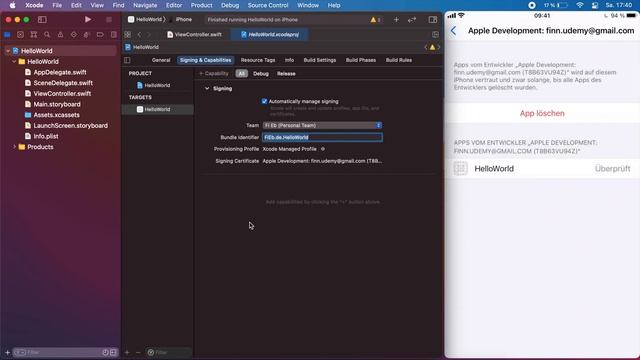
Task: Switch to the Build Rules tab
Action: (399, 60)
